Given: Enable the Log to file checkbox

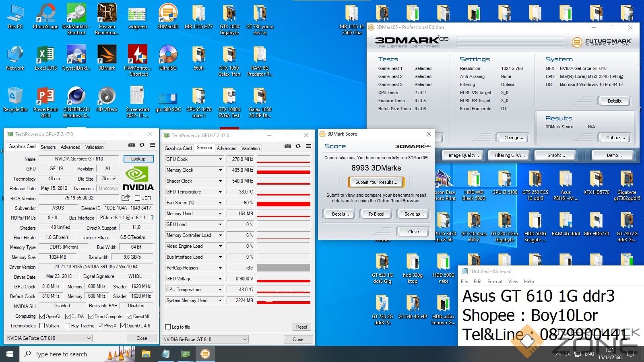Looking at the screenshot, I should [168, 327].
